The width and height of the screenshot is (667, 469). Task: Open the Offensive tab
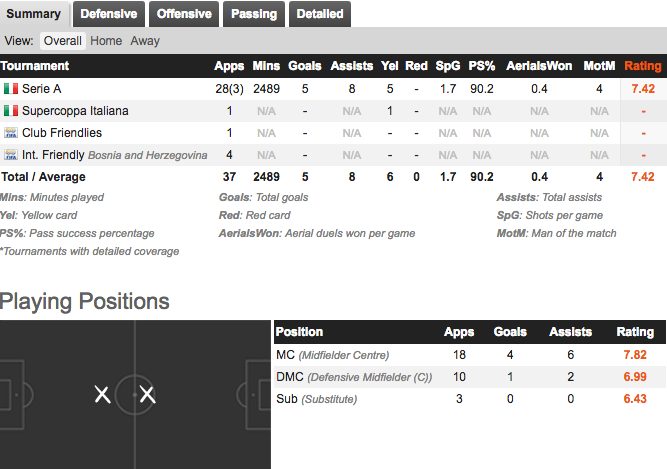coord(184,14)
